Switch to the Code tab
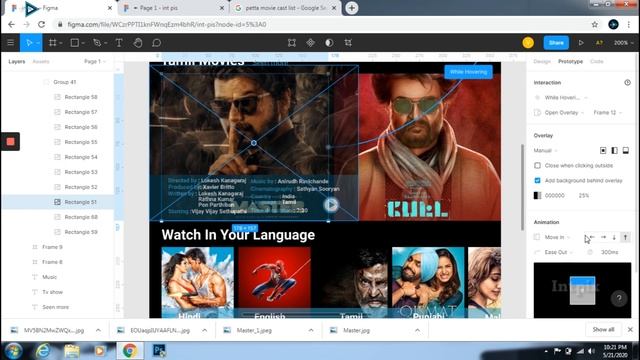The width and height of the screenshot is (640, 360). coord(596,62)
